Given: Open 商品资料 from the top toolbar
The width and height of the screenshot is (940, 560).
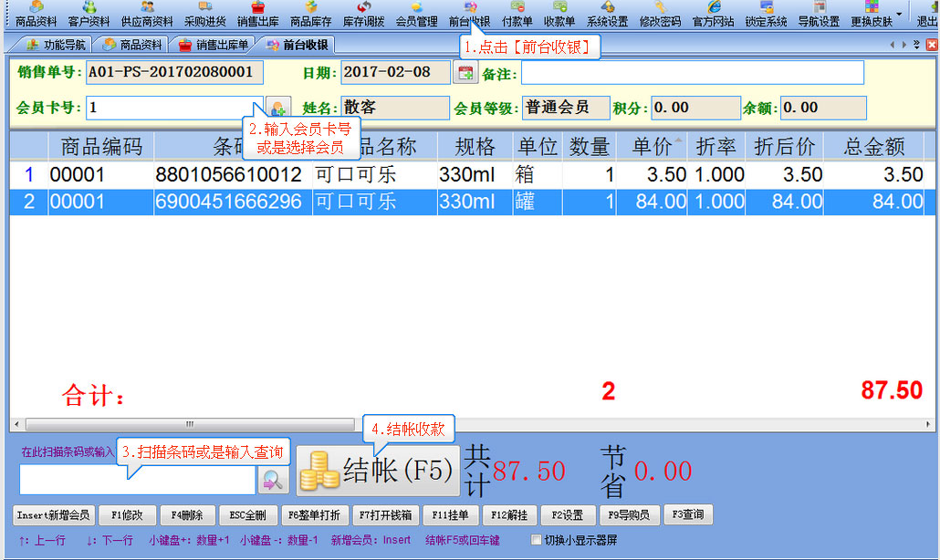Looking at the screenshot, I should coord(37,15).
